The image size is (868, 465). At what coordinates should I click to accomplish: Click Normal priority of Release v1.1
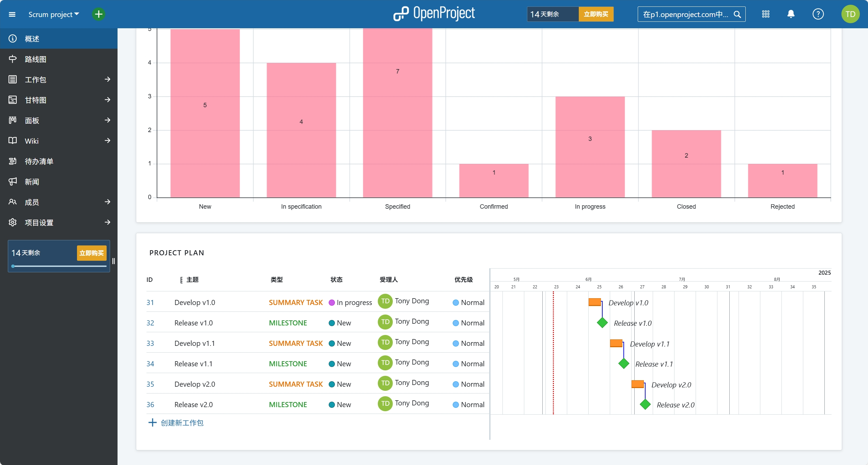coord(469,364)
